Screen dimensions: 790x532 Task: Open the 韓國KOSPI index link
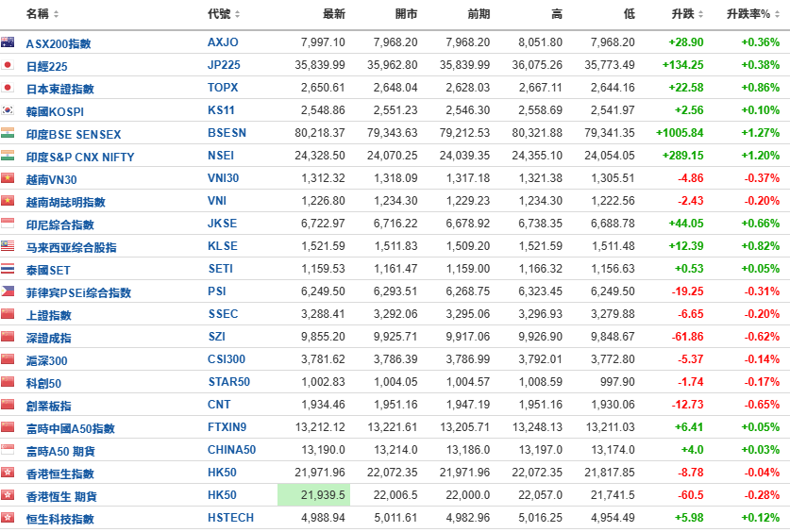click(x=55, y=111)
